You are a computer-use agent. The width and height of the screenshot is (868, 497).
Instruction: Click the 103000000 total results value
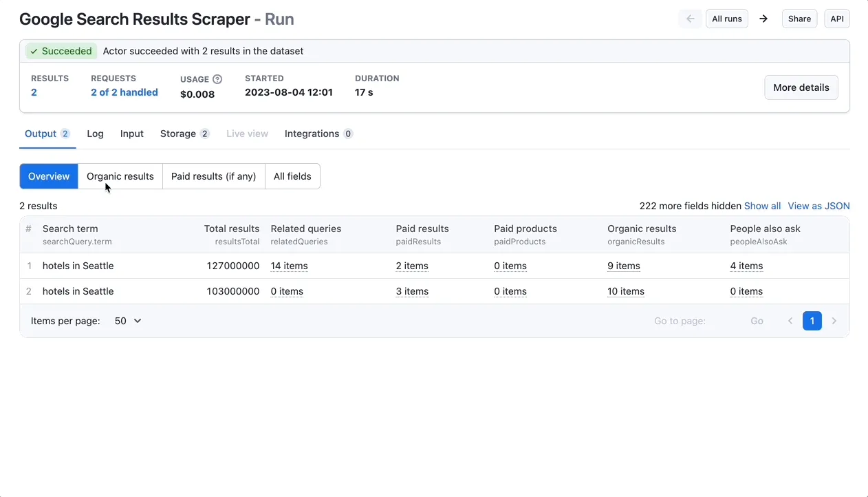click(233, 291)
